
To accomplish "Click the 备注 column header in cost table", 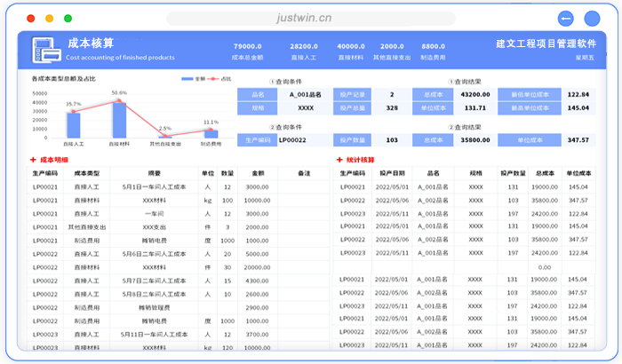I will click(x=303, y=173).
